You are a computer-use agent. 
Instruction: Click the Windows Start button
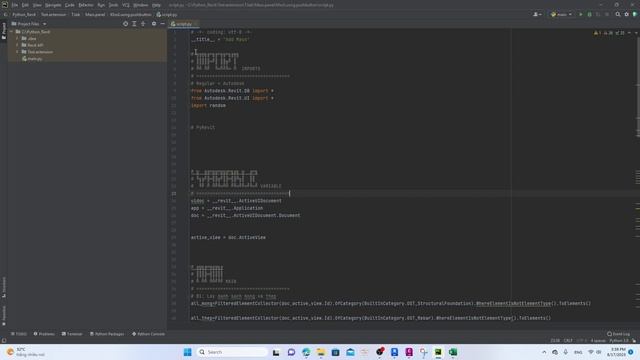point(188,352)
